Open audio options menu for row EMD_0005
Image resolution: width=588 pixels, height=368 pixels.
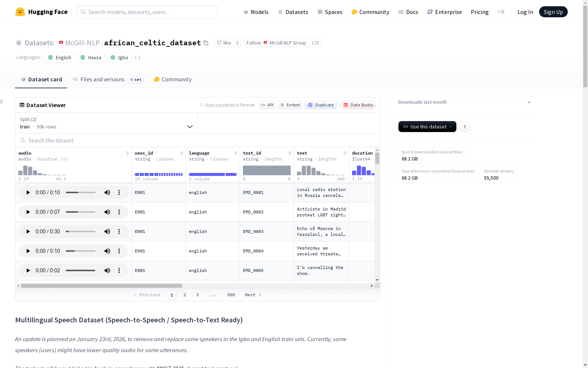click(119, 270)
